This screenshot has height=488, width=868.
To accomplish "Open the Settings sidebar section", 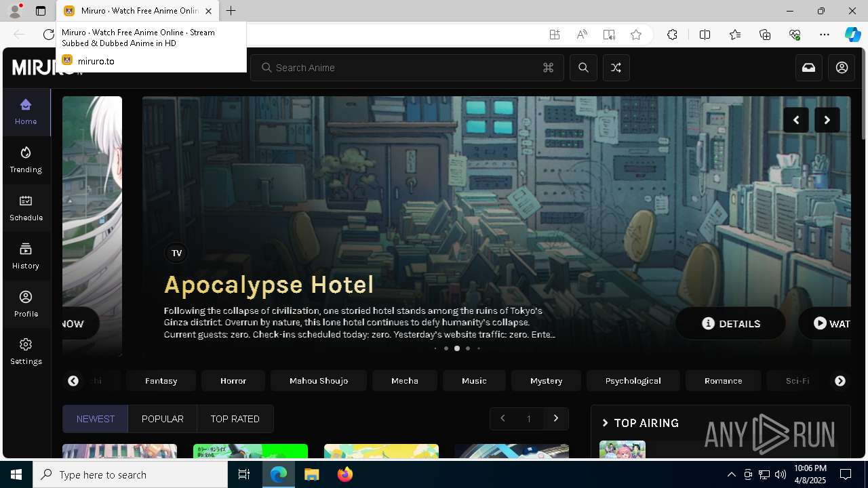I will coord(26,352).
